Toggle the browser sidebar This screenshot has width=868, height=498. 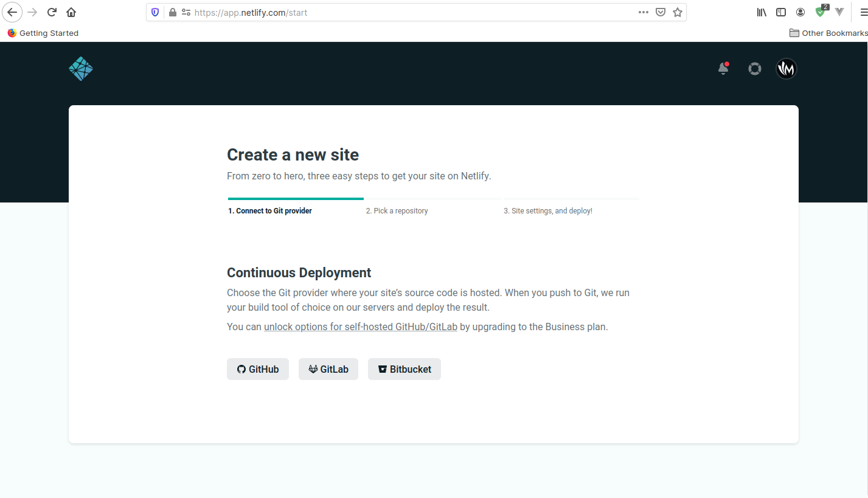pos(781,12)
